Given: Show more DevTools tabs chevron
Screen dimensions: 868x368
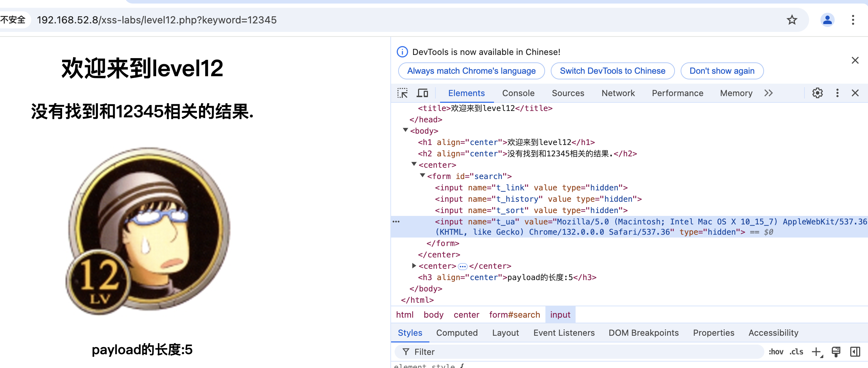Looking at the screenshot, I should [x=769, y=93].
